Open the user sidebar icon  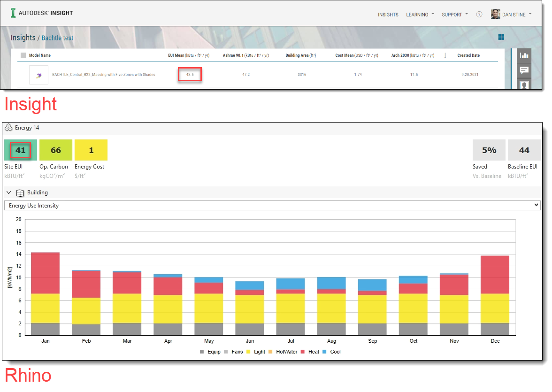[524, 84]
